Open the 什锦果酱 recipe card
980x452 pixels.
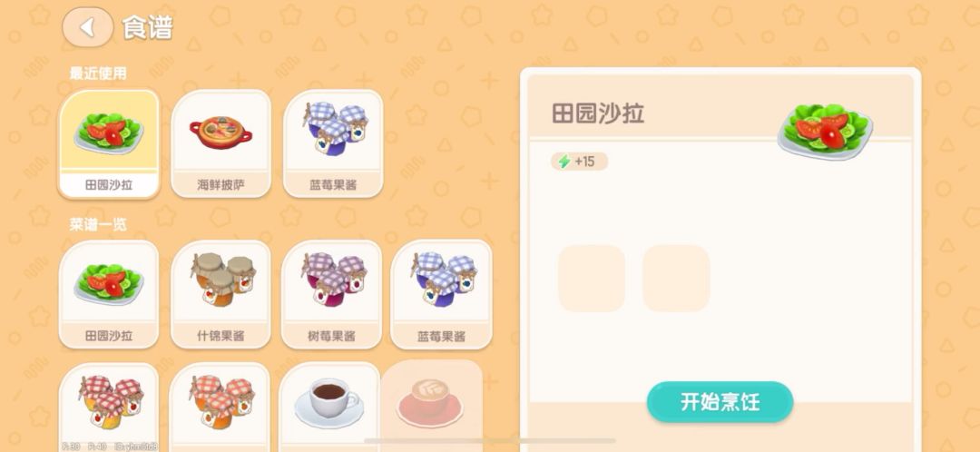pos(220,294)
